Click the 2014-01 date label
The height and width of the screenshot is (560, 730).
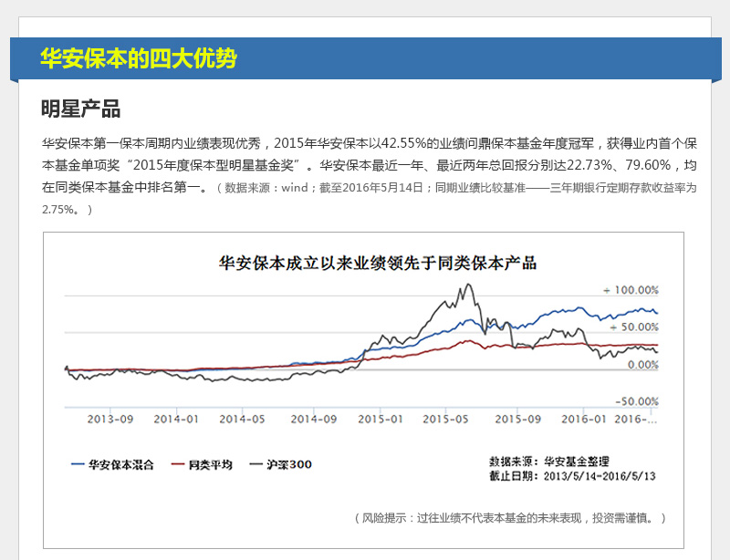pyautogui.click(x=176, y=419)
